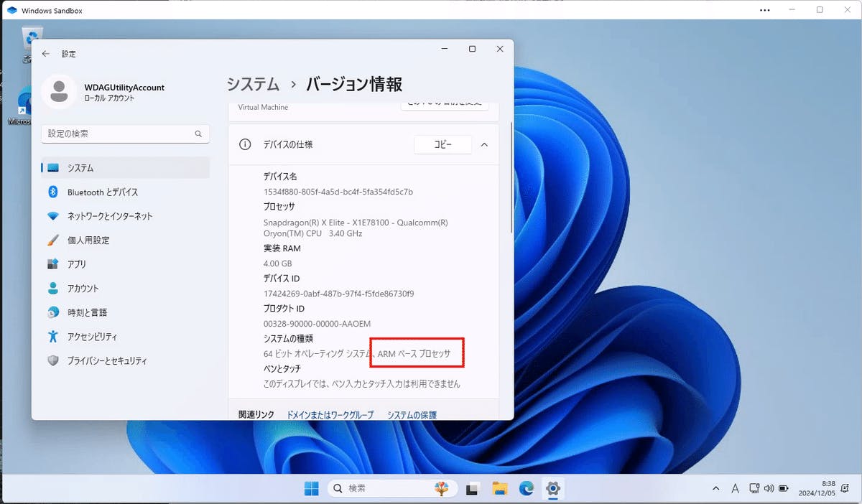Launch File Explorer from the taskbar
Image resolution: width=862 pixels, height=504 pixels.
tap(500, 489)
